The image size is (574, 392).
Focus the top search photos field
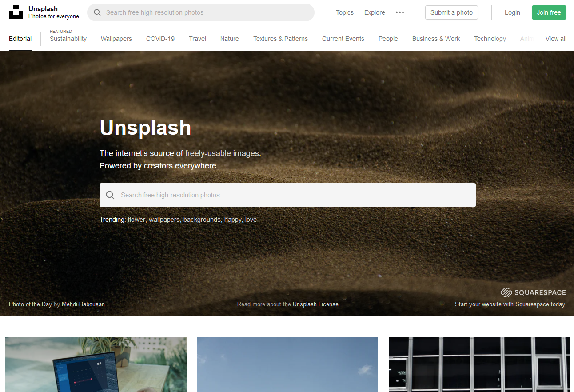point(201,12)
